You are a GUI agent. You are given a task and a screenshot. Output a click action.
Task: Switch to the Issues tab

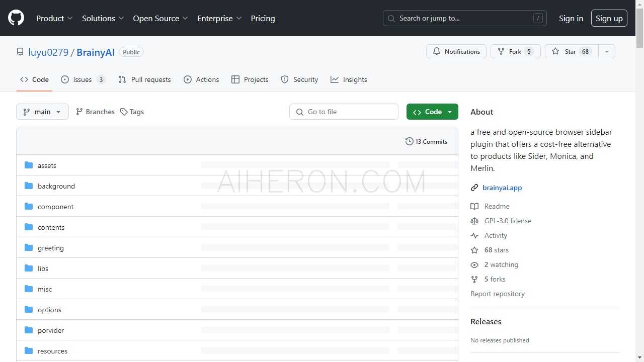click(x=83, y=79)
